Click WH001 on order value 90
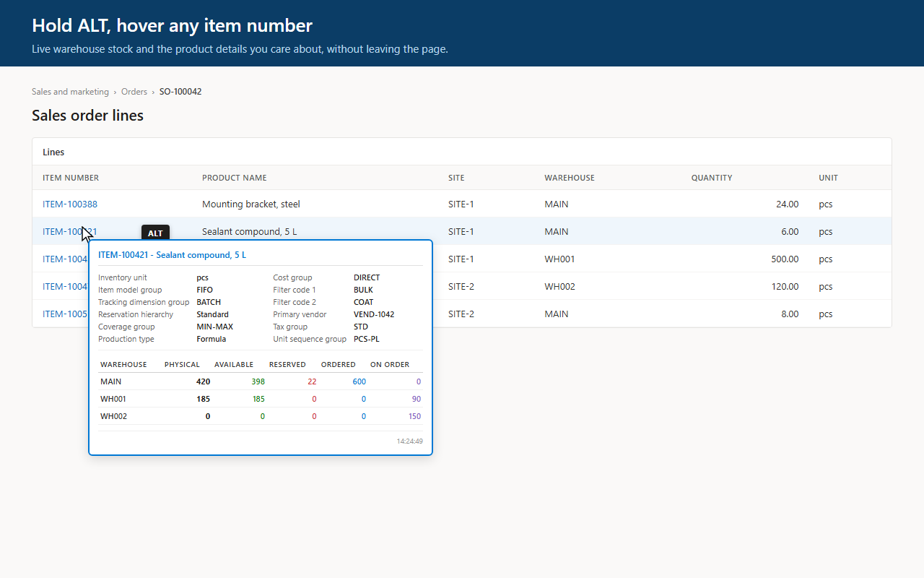The height and width of the screenshot is (578, 924). [x=417, y=399]
